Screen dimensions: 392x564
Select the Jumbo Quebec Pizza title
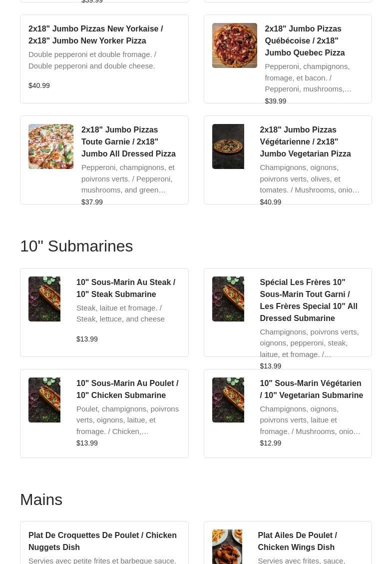point(305,40)
